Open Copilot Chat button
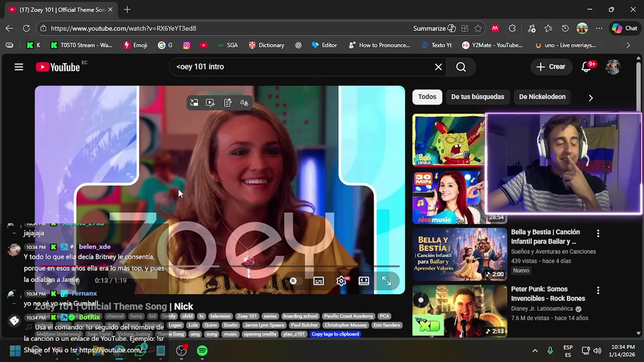This screenshot has height=362, width=644. (624, 29)
